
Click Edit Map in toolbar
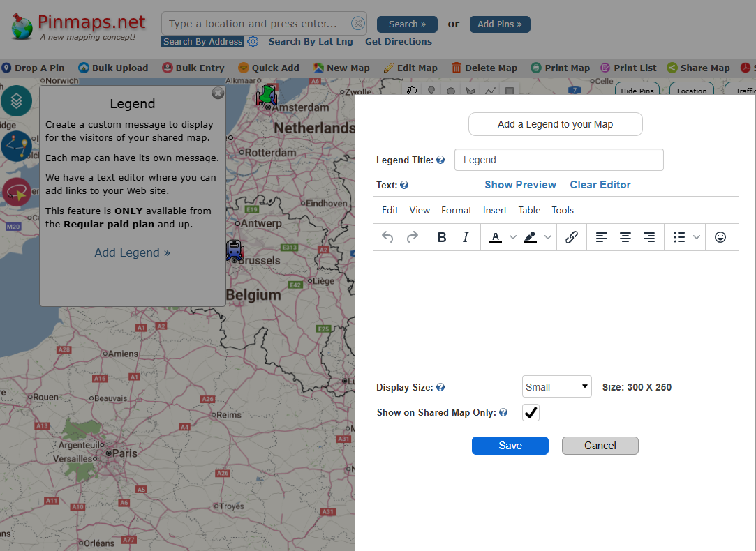[410, 68]
